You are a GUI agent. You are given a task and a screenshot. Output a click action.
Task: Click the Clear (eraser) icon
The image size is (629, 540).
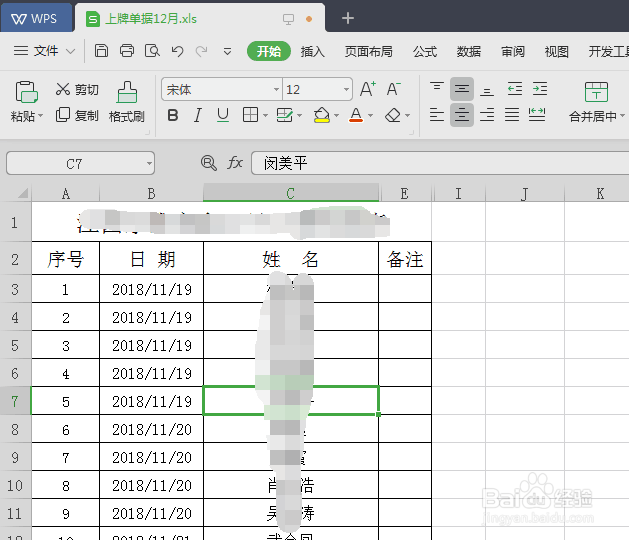click(393, 116)
